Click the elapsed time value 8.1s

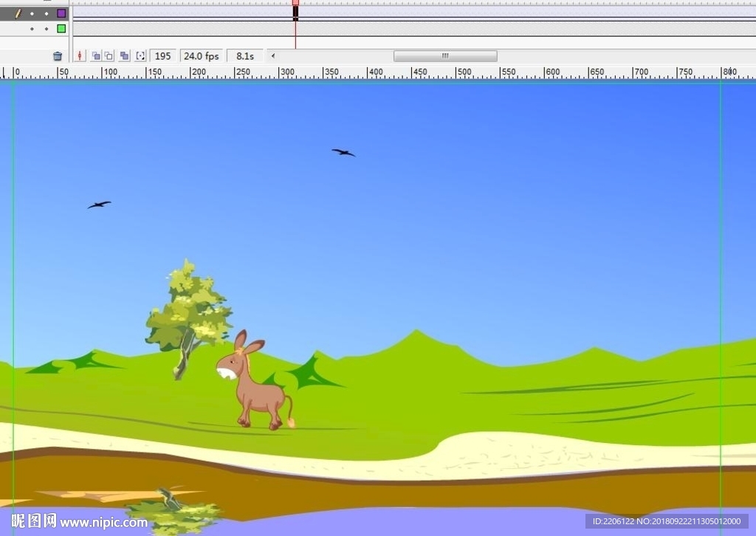coord(245,56)
